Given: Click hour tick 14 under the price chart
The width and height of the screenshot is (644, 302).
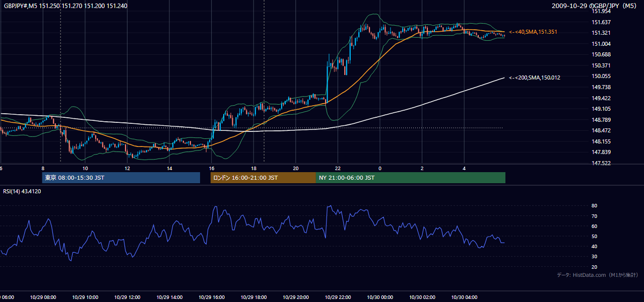Looking at the screenshot, I should pos(169,168).
